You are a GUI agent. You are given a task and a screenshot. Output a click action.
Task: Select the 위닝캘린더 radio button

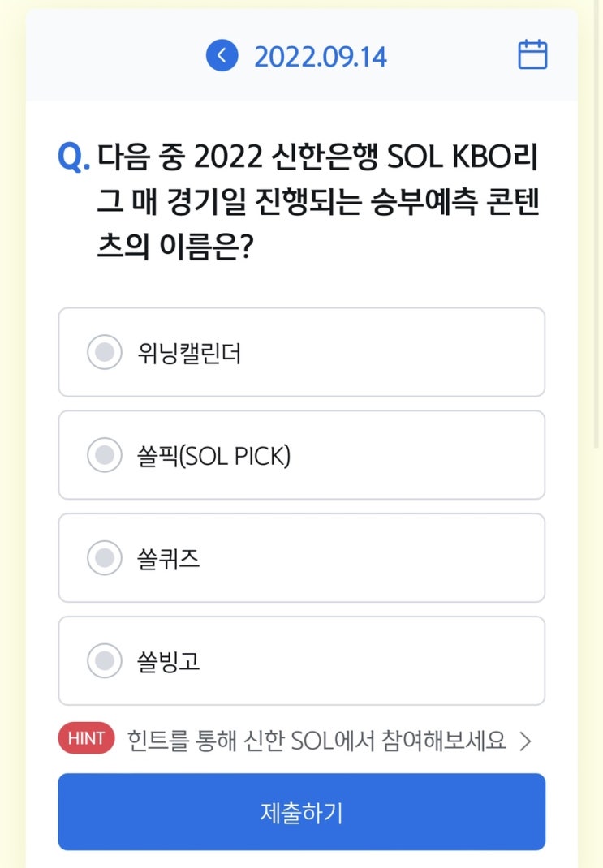pyautogui.click(x=104, y=352)
